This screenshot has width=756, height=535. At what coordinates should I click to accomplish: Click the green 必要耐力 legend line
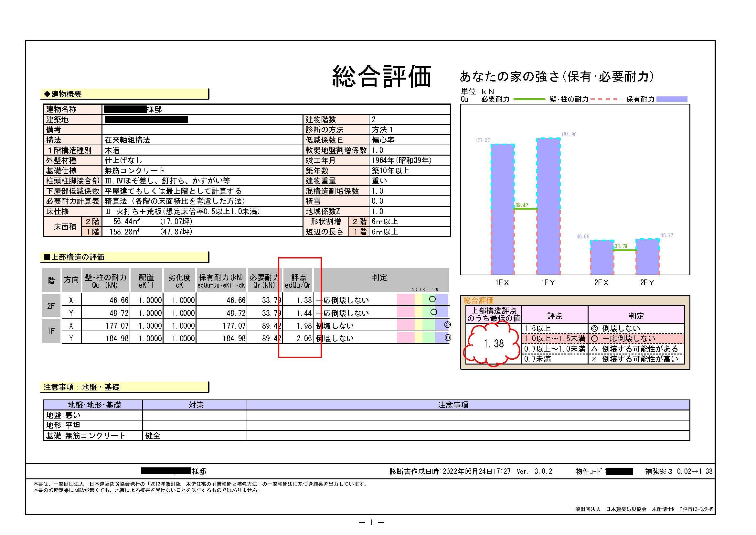529,99
